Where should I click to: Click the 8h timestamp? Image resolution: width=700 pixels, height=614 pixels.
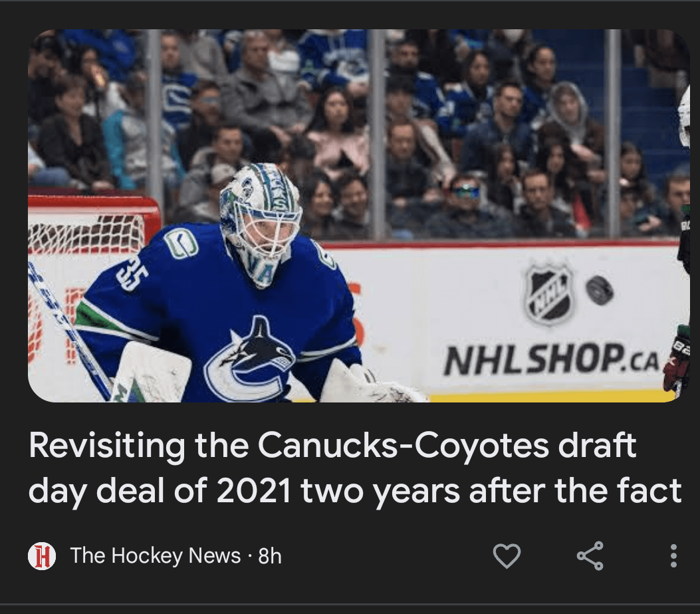270,555
